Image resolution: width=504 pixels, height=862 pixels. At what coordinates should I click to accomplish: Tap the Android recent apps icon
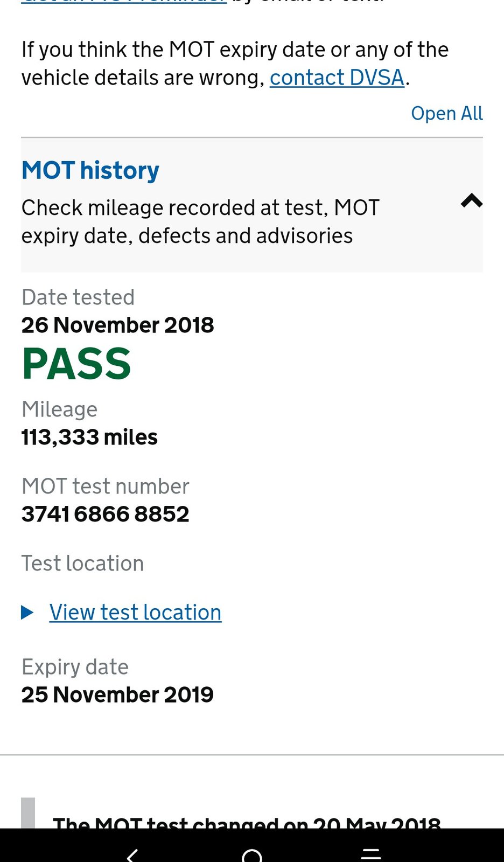[x=371, y=854]
